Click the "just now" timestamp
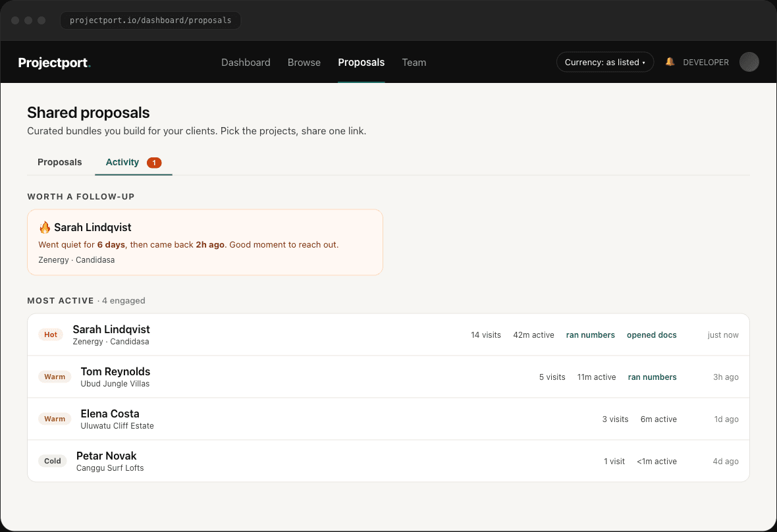Viewport: 777px width, 532px height. pos(723,335)
